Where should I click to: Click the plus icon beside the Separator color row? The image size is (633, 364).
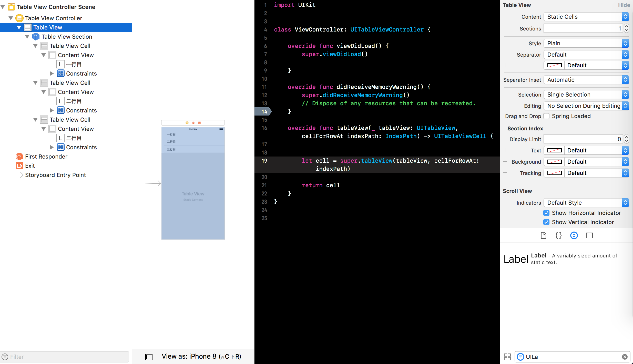505,65
